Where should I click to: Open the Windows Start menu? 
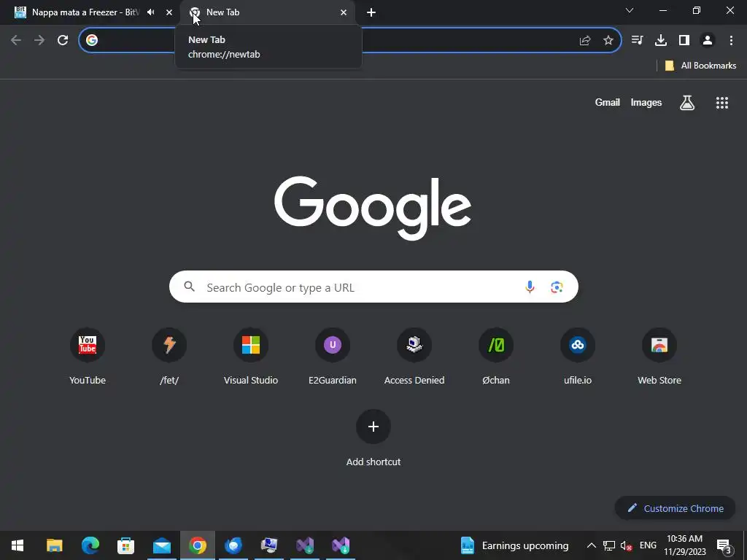[18, 545]
